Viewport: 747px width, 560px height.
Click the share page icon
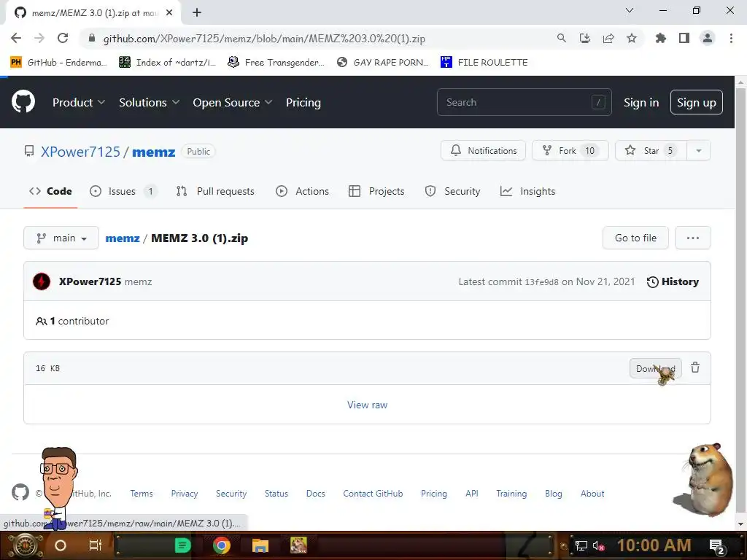(x=608, y=38)
